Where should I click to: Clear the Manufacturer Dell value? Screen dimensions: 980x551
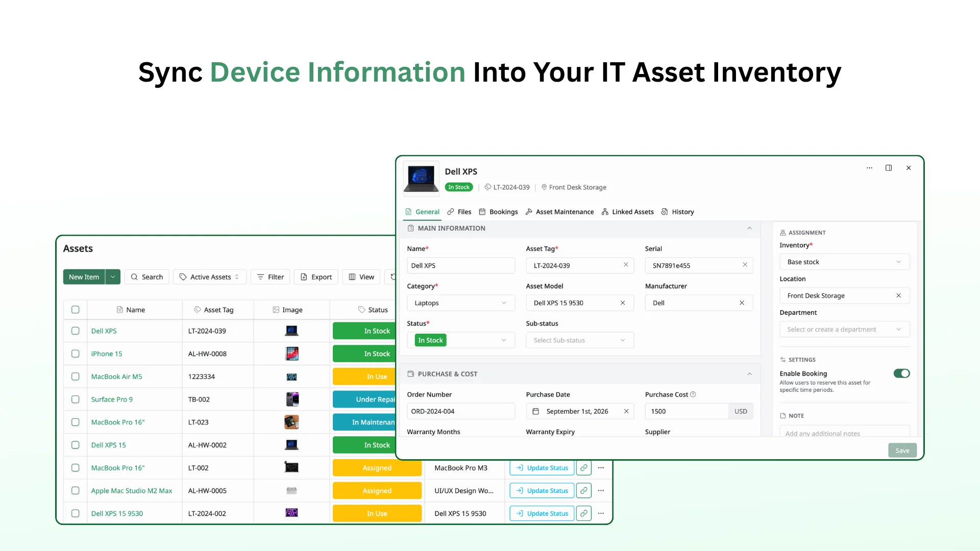pos(742,303)
